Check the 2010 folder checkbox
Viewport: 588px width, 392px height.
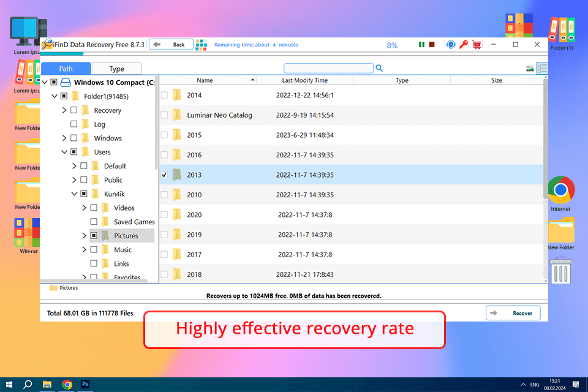tap(164, 195)
